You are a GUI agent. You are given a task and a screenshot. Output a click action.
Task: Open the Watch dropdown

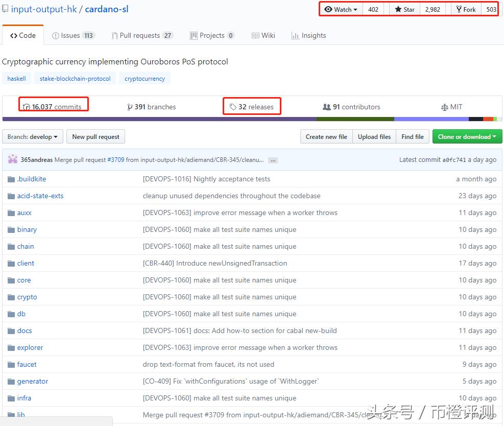341,9
